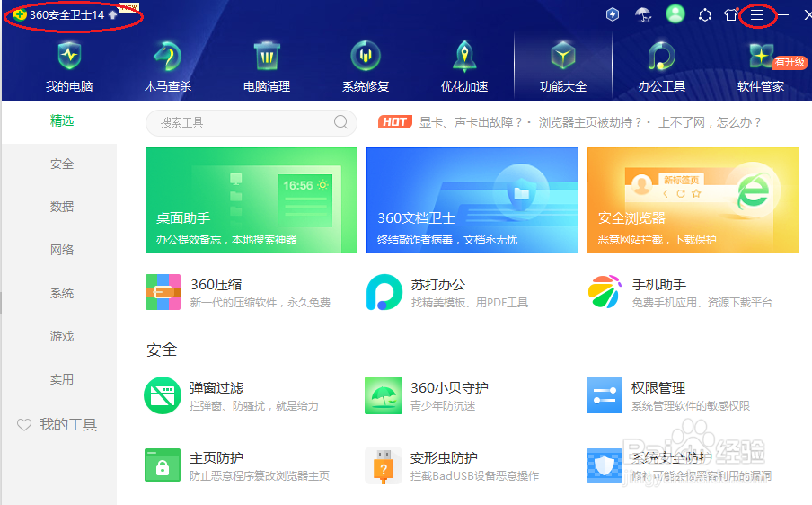Viewport: 812px width, 505px height.
Task: Open the 桌面助手 banner card
Action: pos(252,200)
